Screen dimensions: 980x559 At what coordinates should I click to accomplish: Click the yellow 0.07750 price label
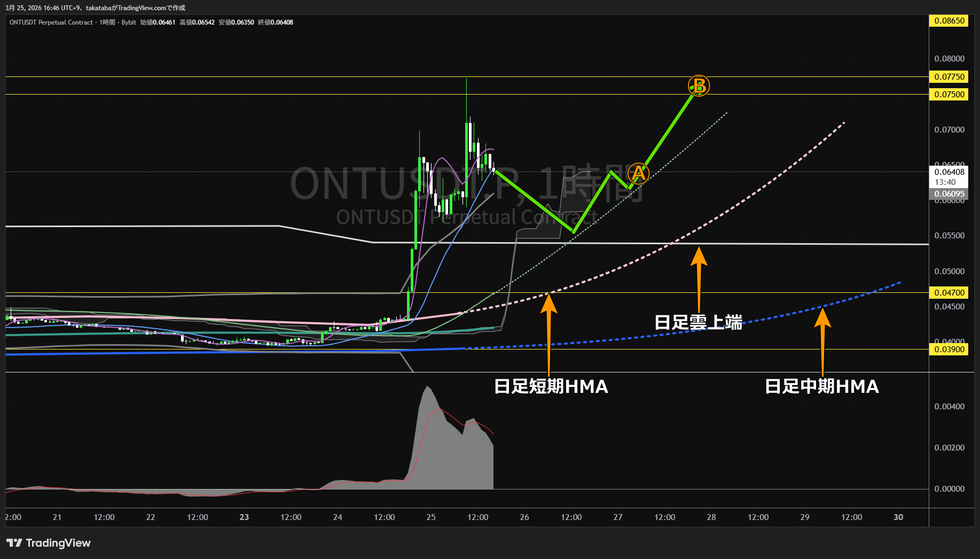pyautogui.click(x=949, y=77)
